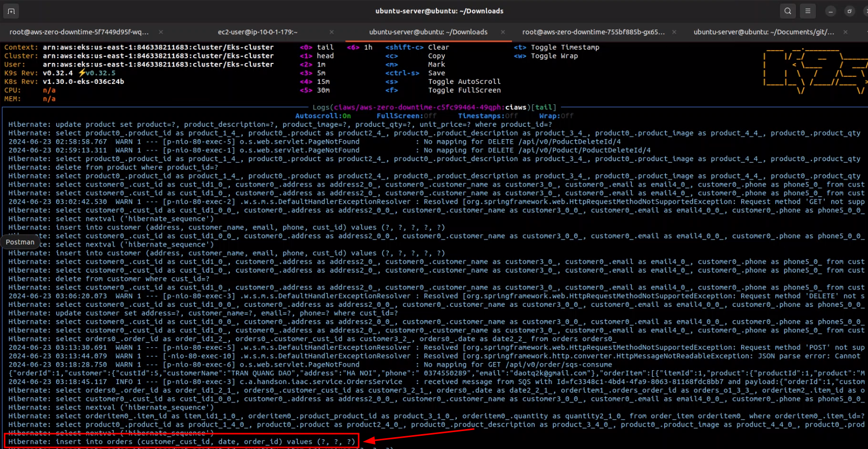Switch to ubuntu-server ~/Documents/git tab

[764, 32]
